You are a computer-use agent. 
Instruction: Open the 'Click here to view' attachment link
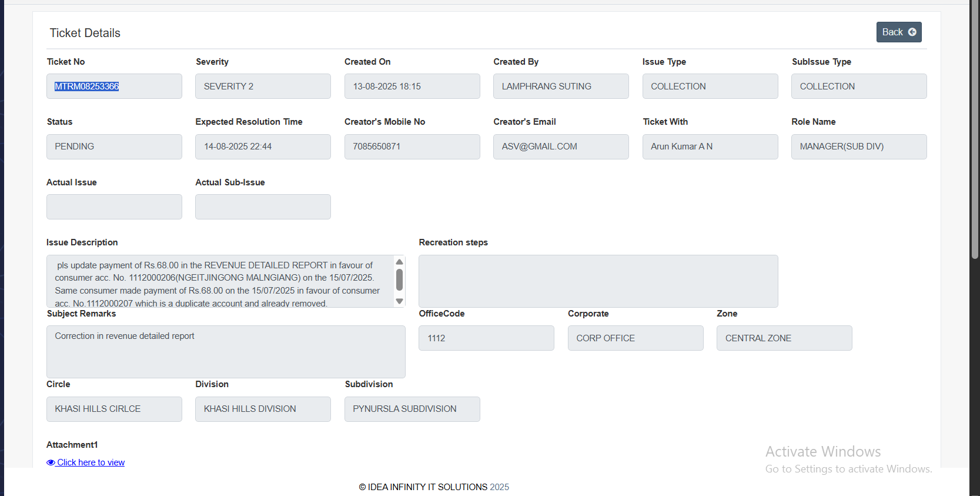pyautogui.click(x=91, y=462)
